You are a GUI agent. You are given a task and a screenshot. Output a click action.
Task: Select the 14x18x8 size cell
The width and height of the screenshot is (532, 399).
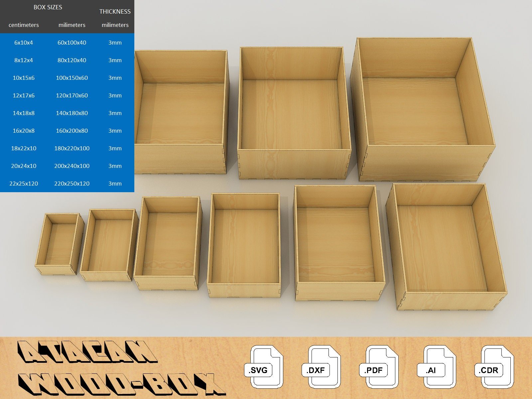(24, 113)
